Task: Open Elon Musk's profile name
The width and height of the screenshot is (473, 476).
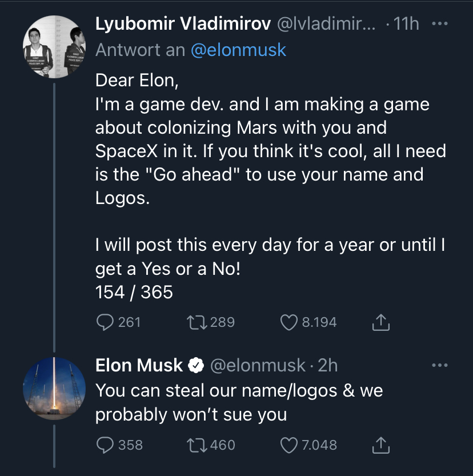Action: tap(138, 365)
